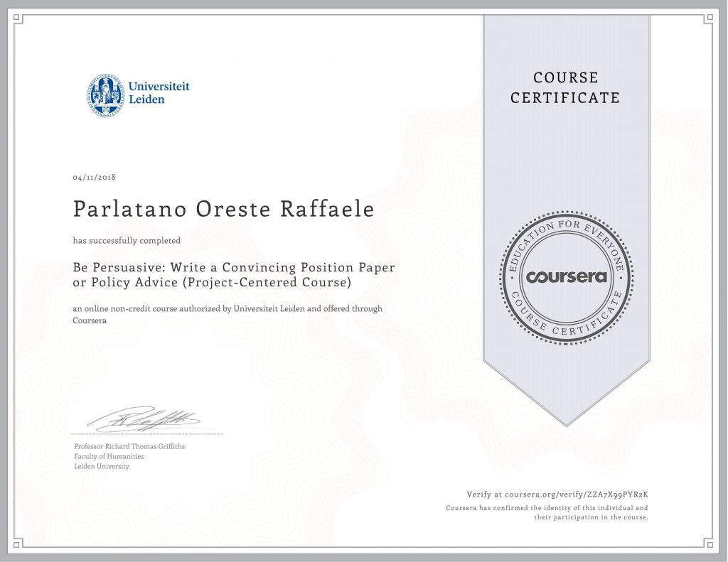
Task: Click 'Professor Richard Thomas Griffiths' name
Action: click(129, 446)
